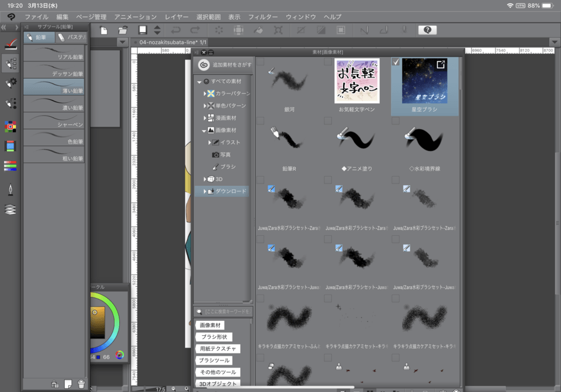The width and height of the screenshot is (561, 392).
Task: Filter by the ブラシツール tag
Action: click(214, 360)
